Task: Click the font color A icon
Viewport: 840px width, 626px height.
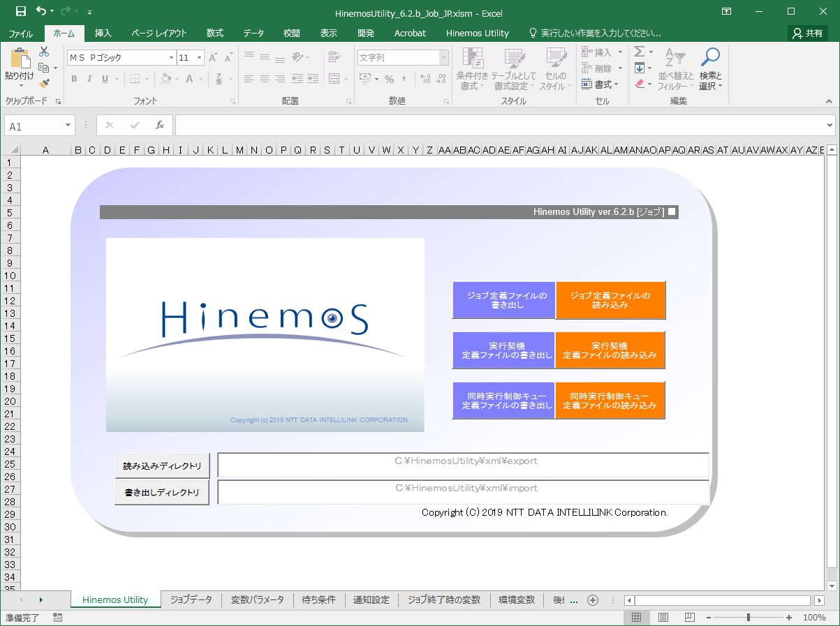Action: click(x=191, y=79)
